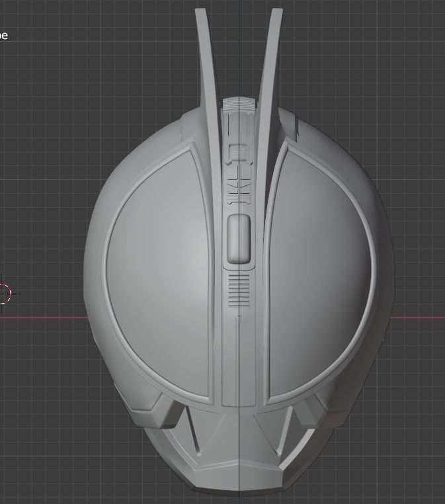This screenshot has height=504, width=445.
Task: Click the 3D cursor crosshair in the viewport
Action: coord(3,294)
